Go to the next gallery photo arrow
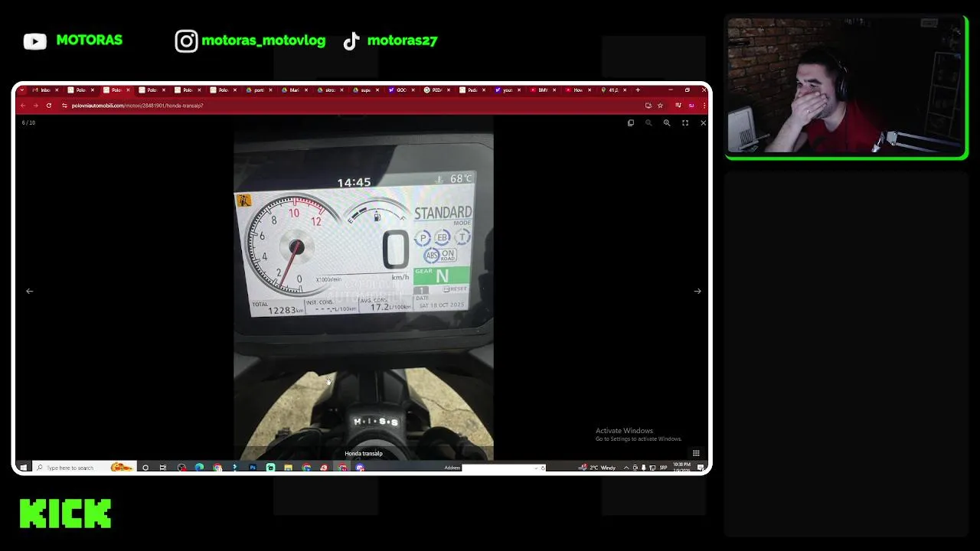 coord(697,292)
